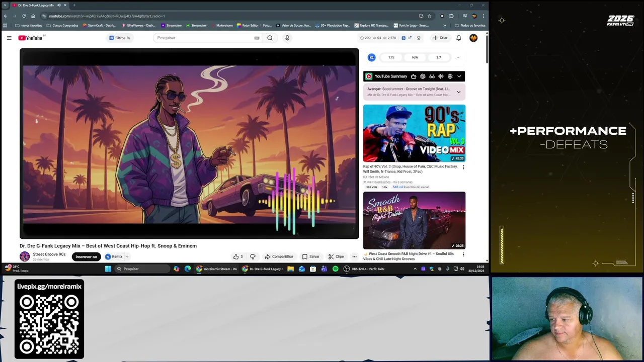The width and height of the screenshot is (644, 362).
Task: Open Street Groove 90s channel name link
Action: [49, 254]
